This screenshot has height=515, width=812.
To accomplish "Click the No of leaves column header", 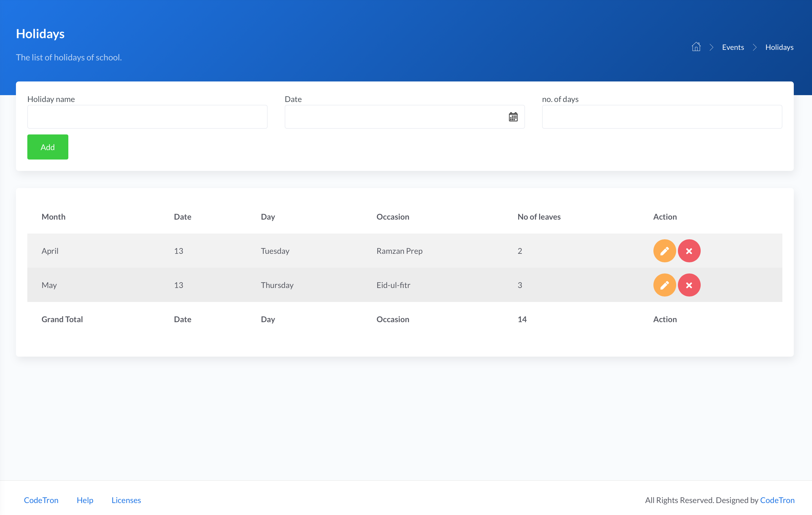I will (539, 216).
